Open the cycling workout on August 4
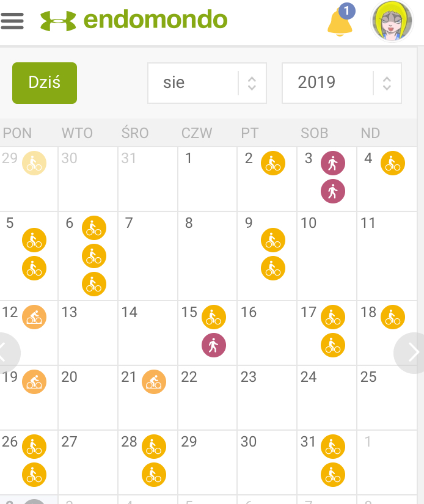This screenshot has width=424, height=504. (393, 163)
